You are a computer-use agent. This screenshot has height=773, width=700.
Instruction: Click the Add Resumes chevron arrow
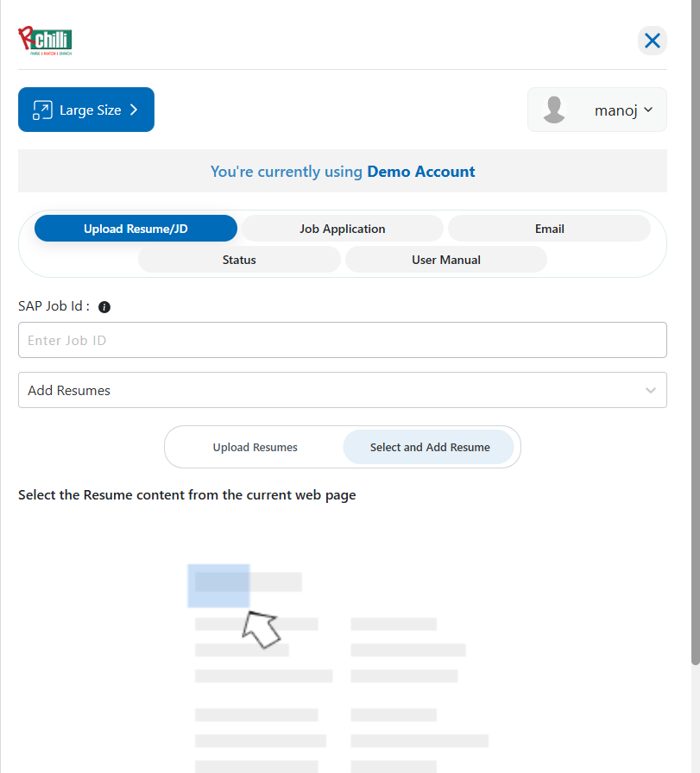tap(650, 390)
